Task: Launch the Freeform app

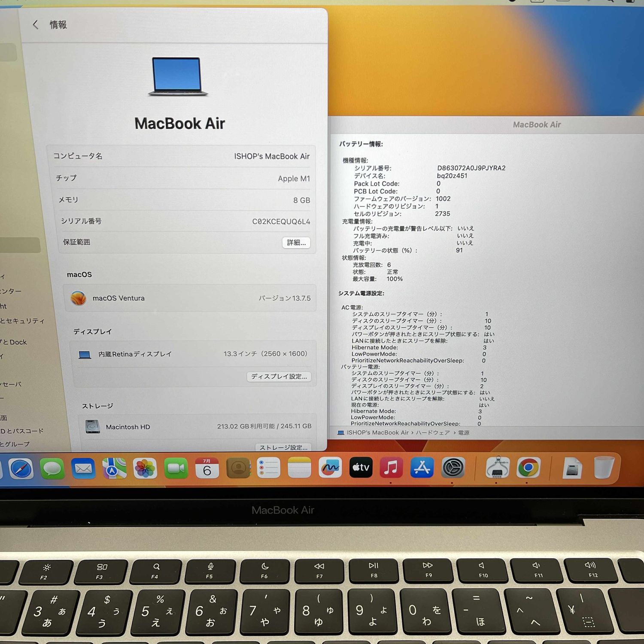Action: [330, 468]
